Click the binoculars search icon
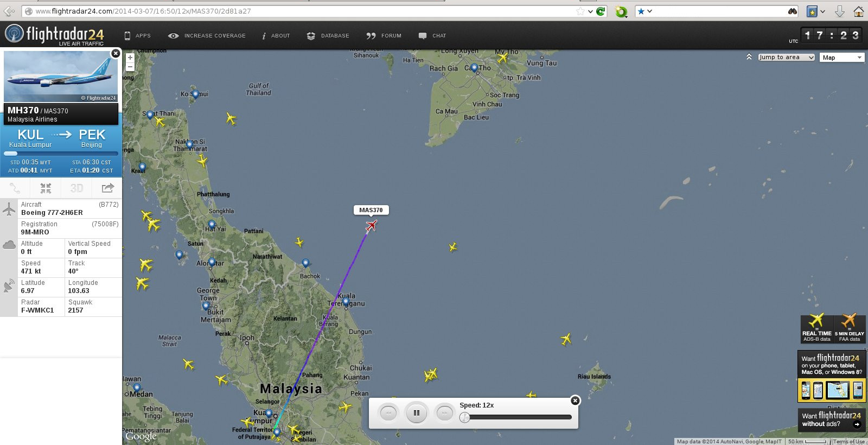Image resolution: width=868 pixels, height=445 pixels. [x=792, y=11]
